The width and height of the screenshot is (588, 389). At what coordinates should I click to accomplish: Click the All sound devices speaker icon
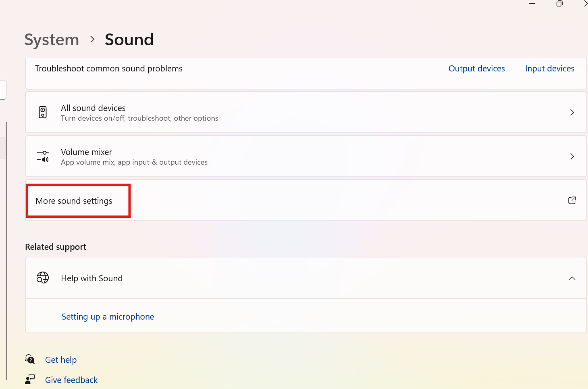pyautogui.click(x=43, y=112)
